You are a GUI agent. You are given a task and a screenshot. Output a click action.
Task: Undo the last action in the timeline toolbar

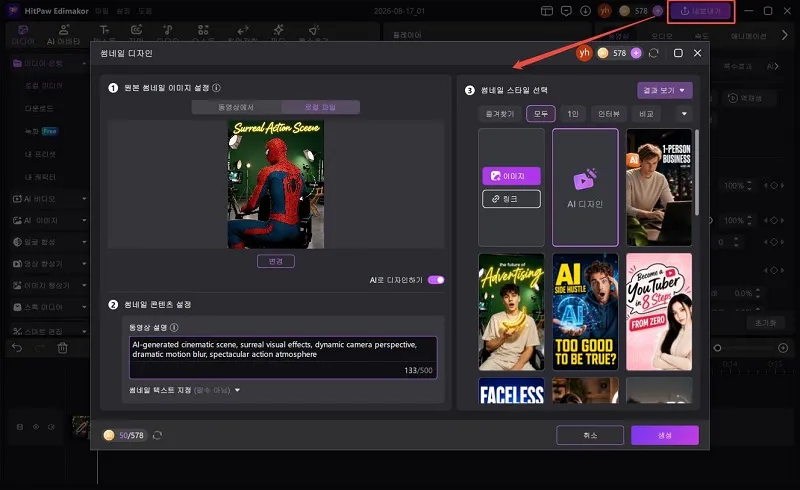pyautogui.click(x=17, y=348)
